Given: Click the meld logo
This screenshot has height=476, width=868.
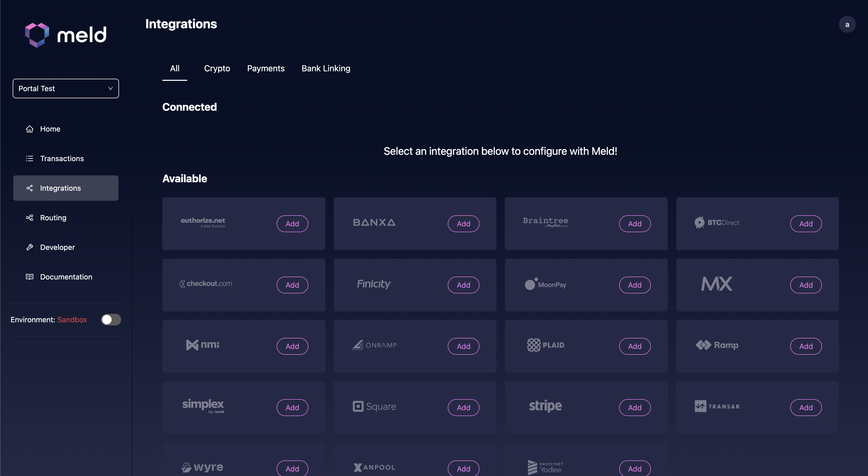Looking at the screenshot, I should pyautogui.click(x=66, y=35).
